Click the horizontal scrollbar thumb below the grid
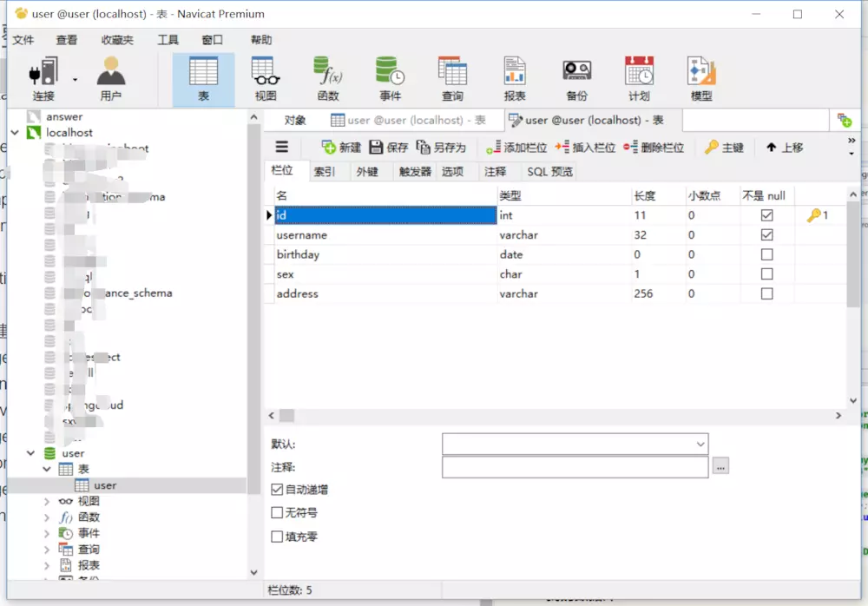Screen dimensions: 868x606 [x=286, y=416]
